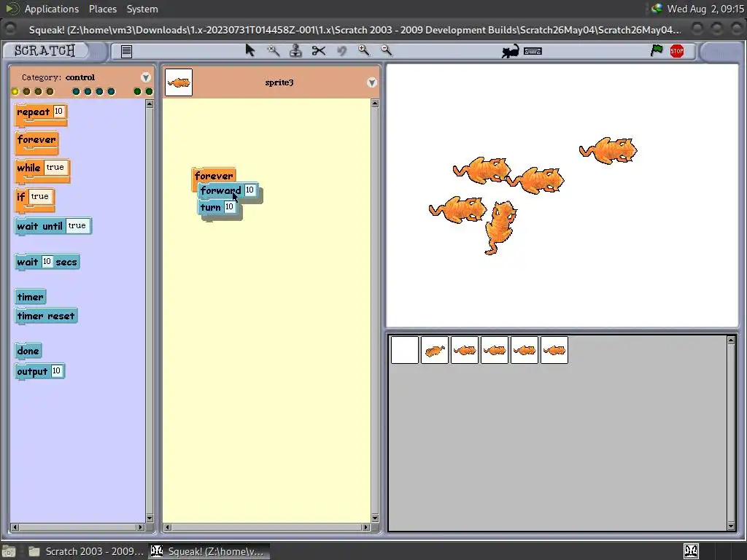Image resolution: width=747 pixels, height=560 pixels.
Task: Select the second olive category dot
Action: pyautogui.click(x=27, y=91)
